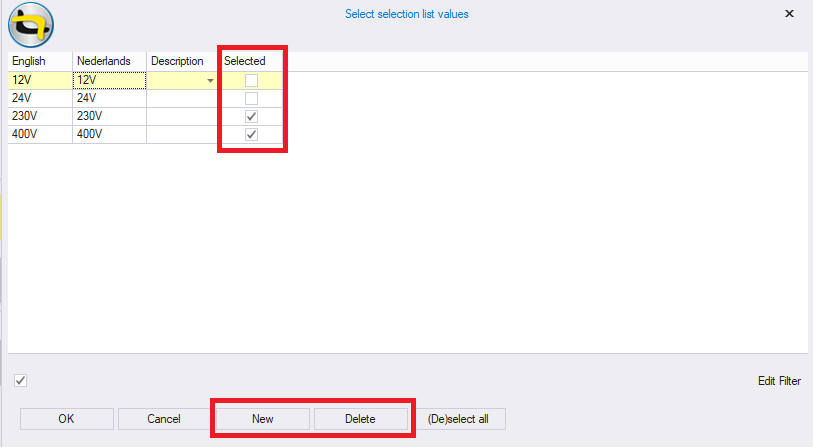Confirm with the OK button
The height and width of the screenshot is (448, 813).
click(x=66, y=419)
